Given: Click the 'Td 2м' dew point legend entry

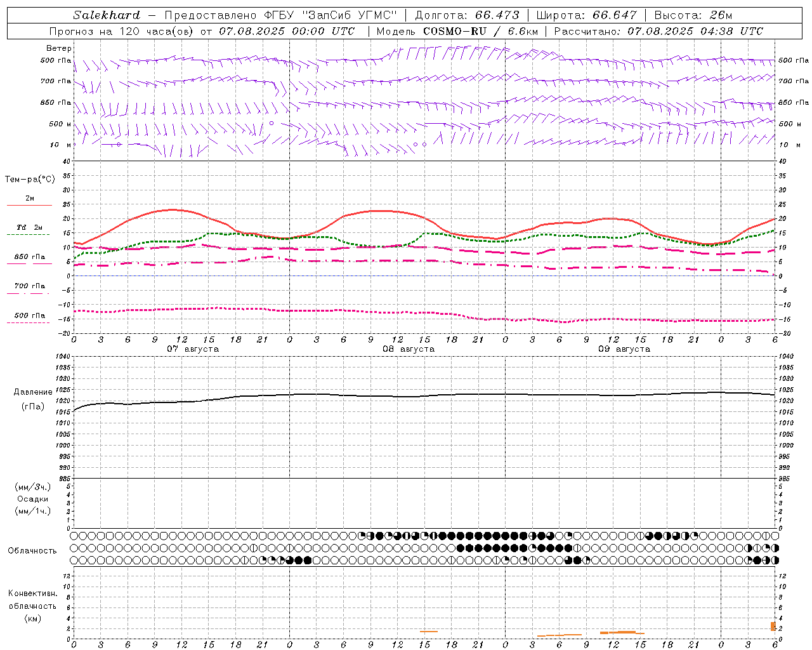Looking at the screenshot, I should point(30,227).
